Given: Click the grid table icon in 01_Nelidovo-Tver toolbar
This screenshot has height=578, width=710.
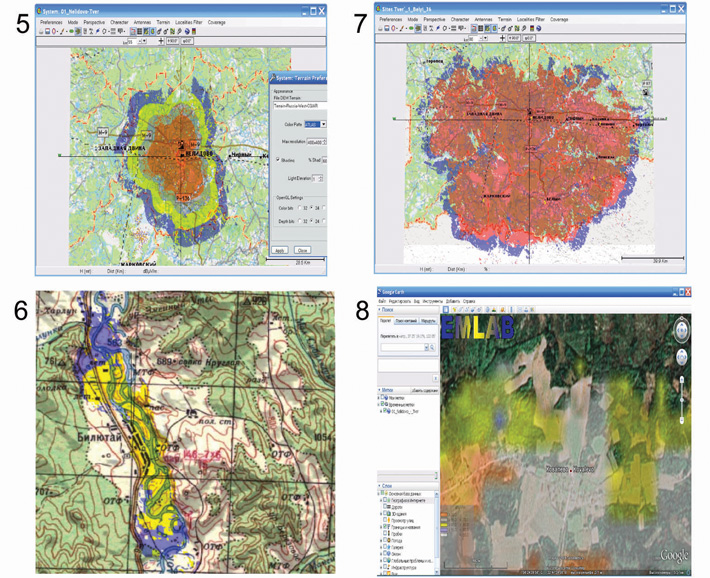Looking at the screenshot, I should click(139, 31).
